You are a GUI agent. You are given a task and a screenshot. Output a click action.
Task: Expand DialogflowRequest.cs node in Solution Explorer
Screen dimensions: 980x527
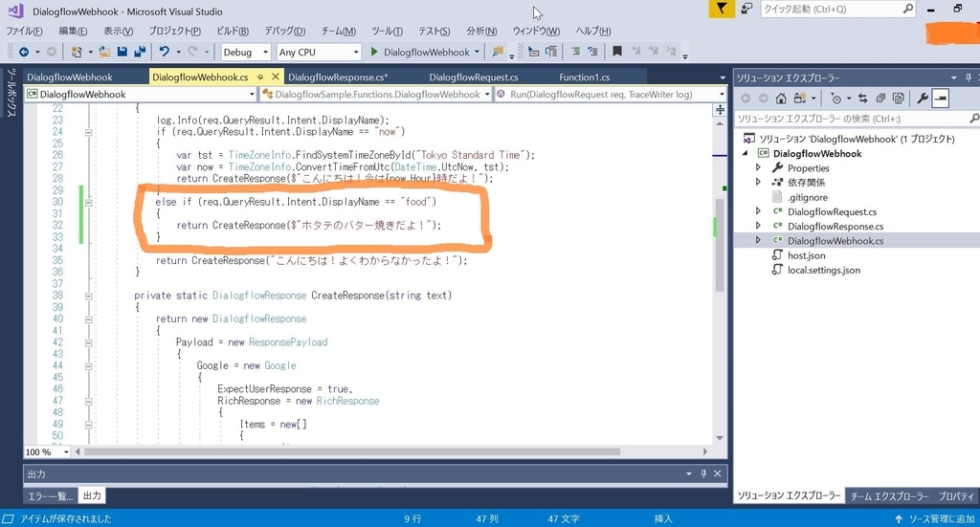tap(758, 211)
